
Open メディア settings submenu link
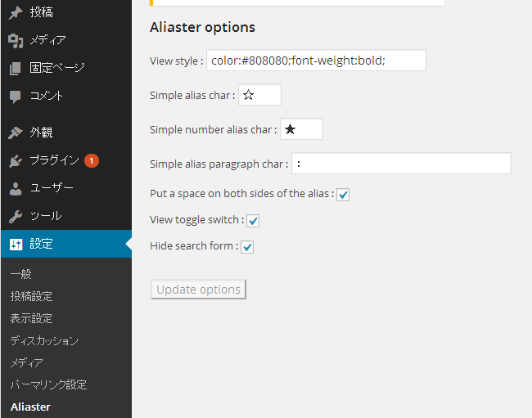click(x=26, y=362)
